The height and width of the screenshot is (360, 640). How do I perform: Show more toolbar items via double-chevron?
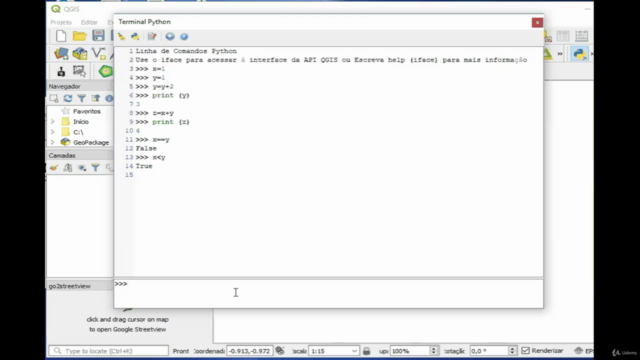click(x=560, y=53)
